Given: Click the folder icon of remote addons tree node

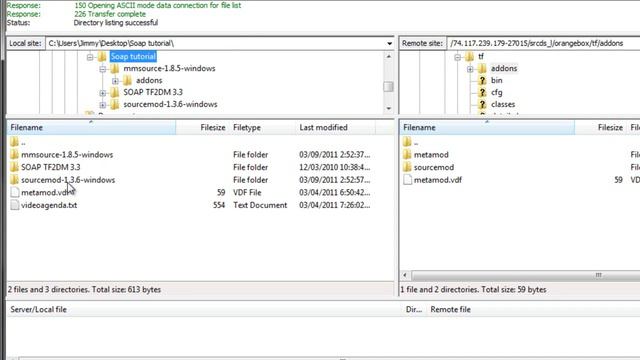Looking at the screenshot, I should 482,68.
